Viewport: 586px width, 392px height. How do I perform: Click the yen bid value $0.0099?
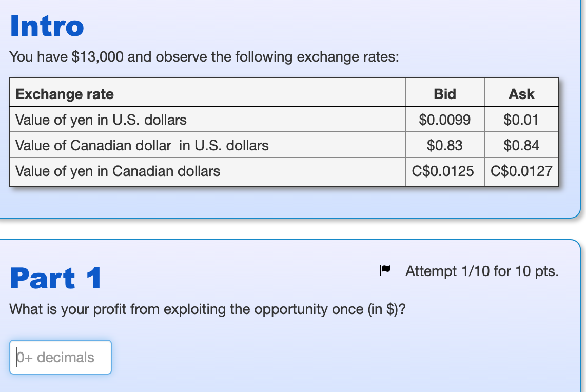coord(445,120)
